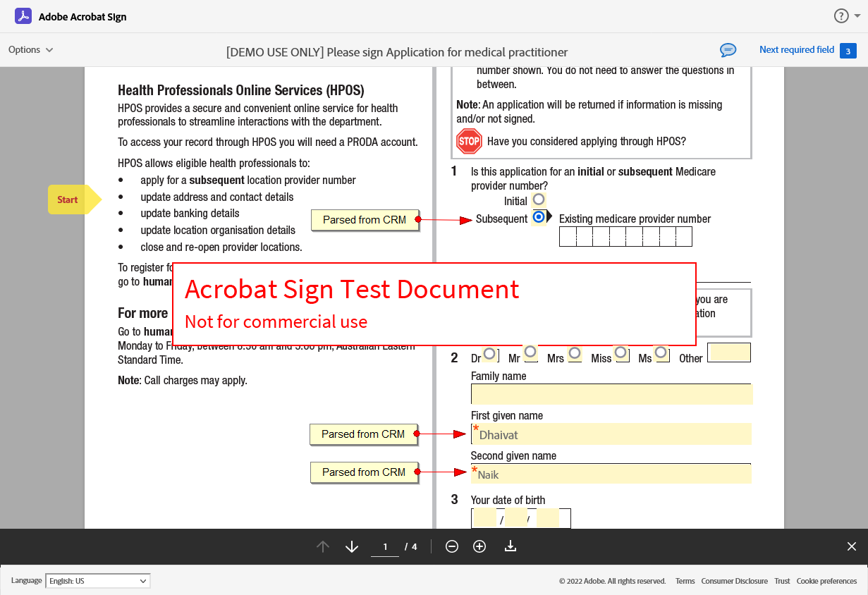
Task: Open the comment chat bubble icon
Action: coord(728,50)
